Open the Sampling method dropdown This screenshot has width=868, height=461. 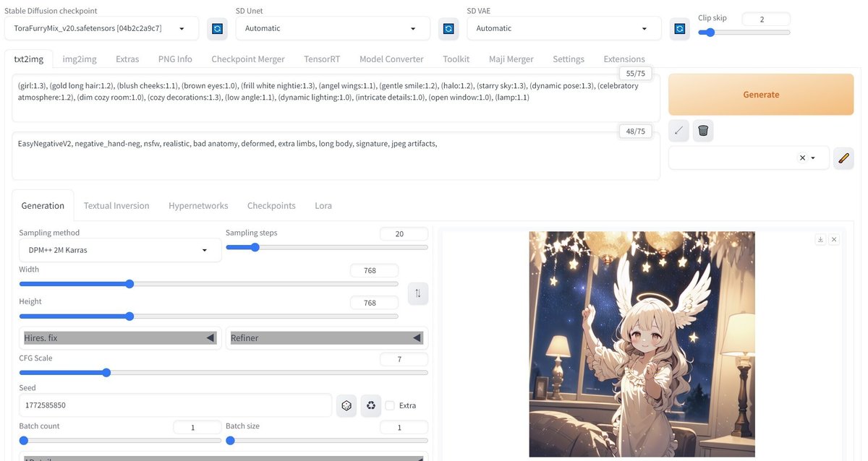click(119, 249)
